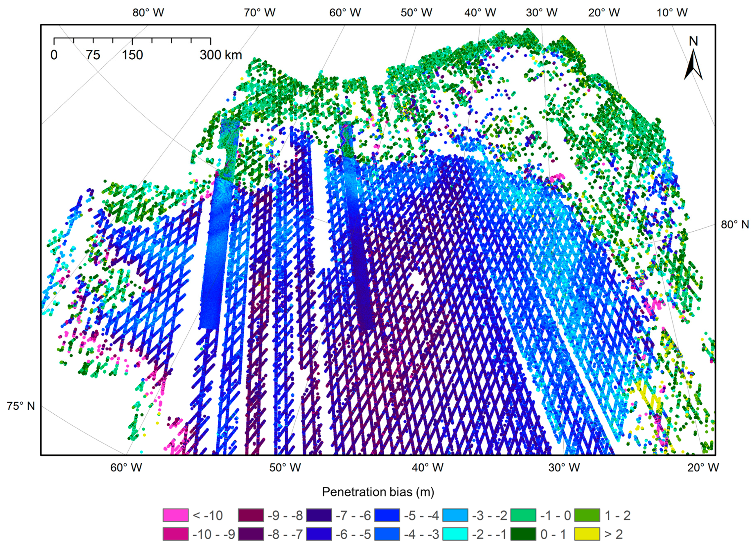Pick the '-5 - -4' blue legend swatch
The height and width of the screenshot is (545, 756).
(x=387, y=515)
